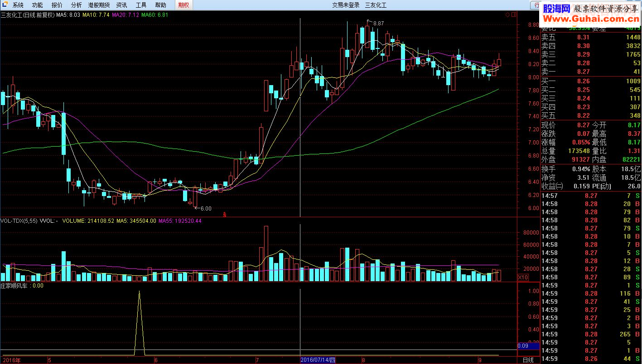Image resolution: width=642 pixels, height=364 pixels.
Task: Click the 0.09 value box on the indicator axis
Action: pyautogui.click(x=528, y=346)
